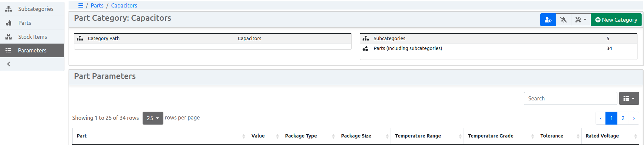
Task: Select the Capacitors category path value
Action: pos(250,38)
